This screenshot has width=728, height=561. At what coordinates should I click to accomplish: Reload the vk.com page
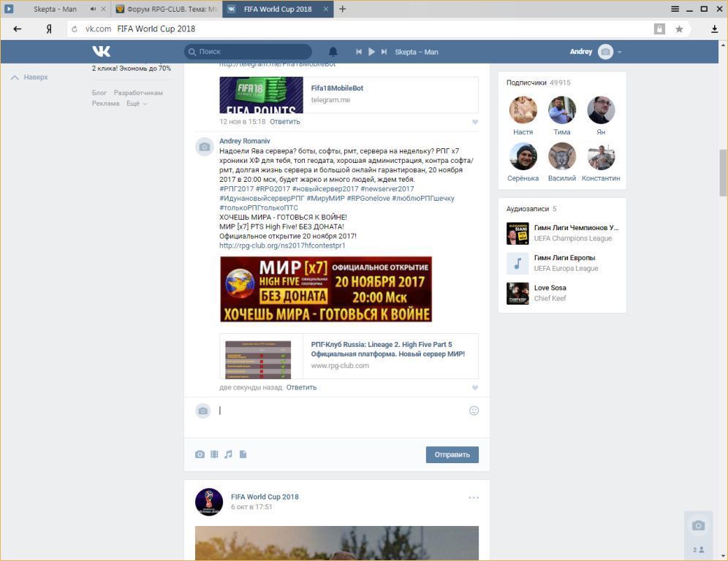[x=75, y=28]
